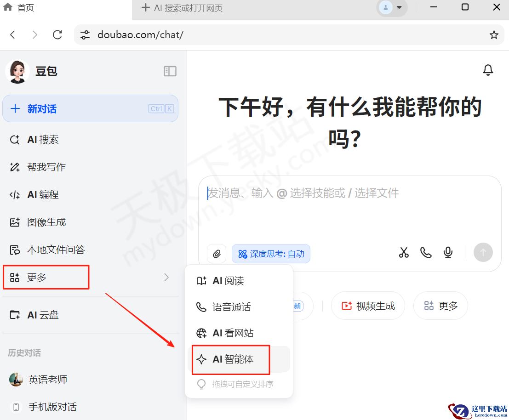This screenshot has height=420, width=509.
Task: Click the AI 看网站 globe icon
Action: point(201,333)
